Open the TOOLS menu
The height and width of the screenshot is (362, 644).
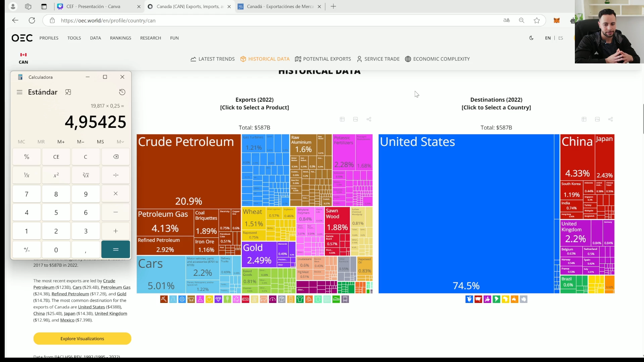pos(74,38)
